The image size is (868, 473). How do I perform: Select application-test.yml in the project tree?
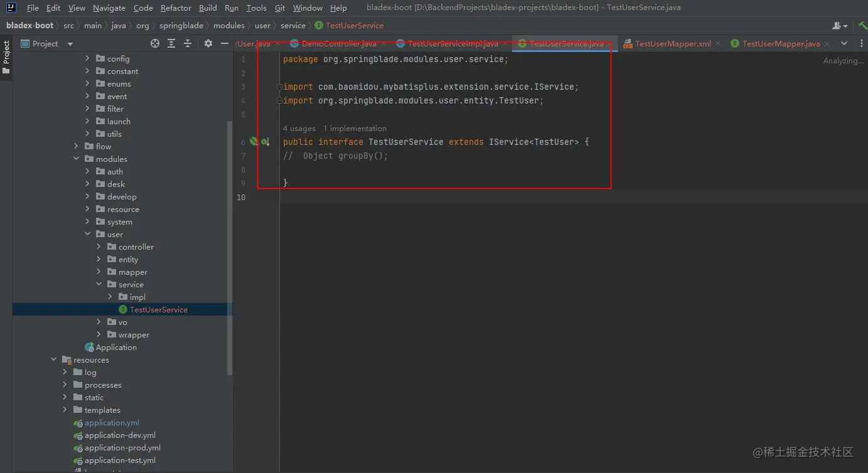point(120,460)
